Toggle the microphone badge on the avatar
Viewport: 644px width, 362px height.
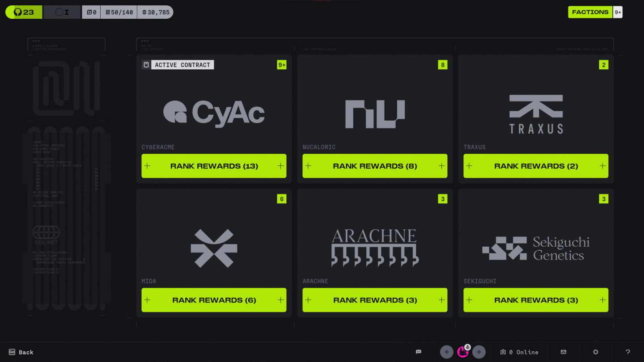(467, 347)
